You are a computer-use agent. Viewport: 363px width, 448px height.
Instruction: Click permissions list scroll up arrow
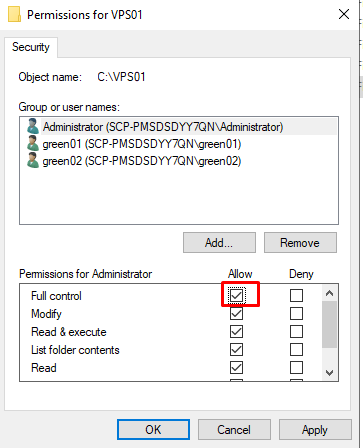(329, 293)
